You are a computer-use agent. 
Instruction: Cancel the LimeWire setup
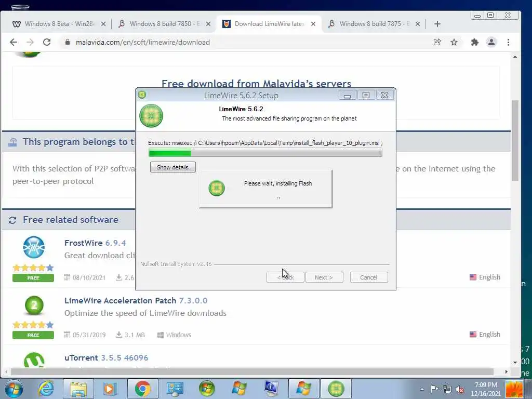369,277
